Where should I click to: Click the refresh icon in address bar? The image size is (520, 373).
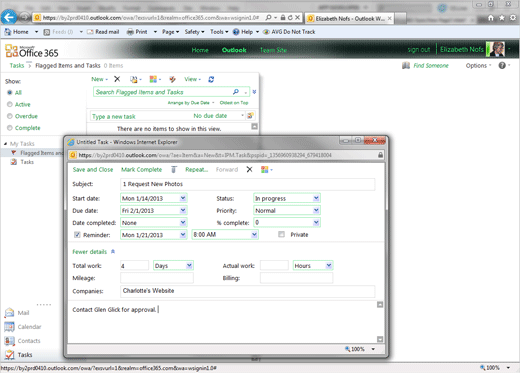[290, 18]
